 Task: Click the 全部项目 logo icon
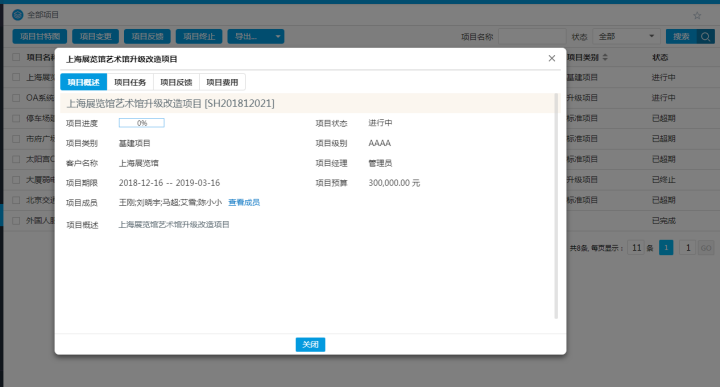point(17,15)
